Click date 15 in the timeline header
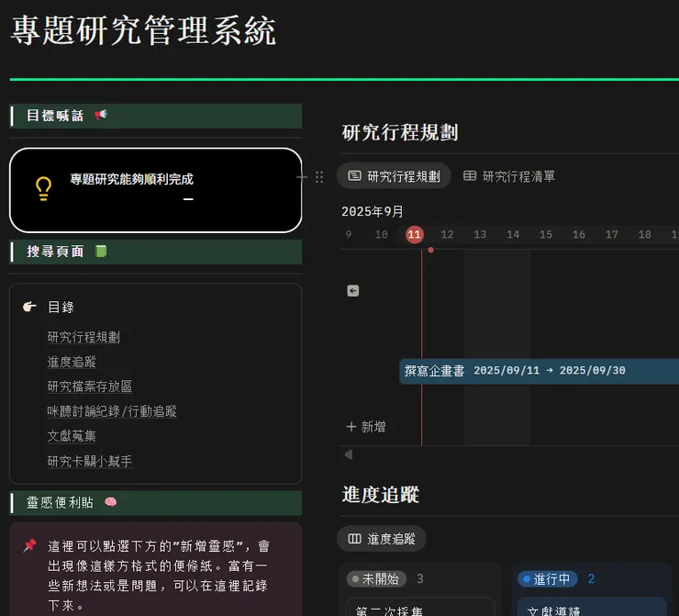Viewport: 679px width, 616px height. pos(546,234)
